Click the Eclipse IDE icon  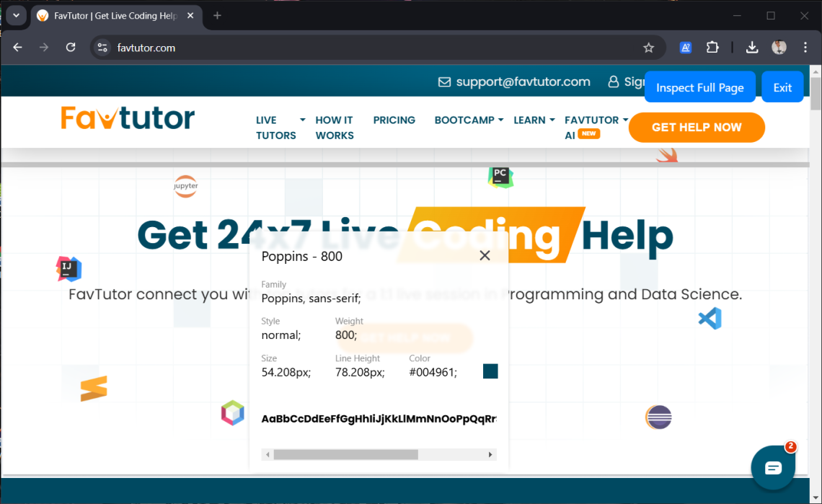coord(657,417)
